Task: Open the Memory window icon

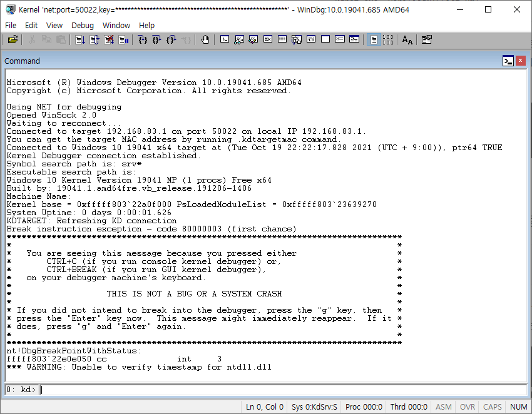Action: [282, 39]
